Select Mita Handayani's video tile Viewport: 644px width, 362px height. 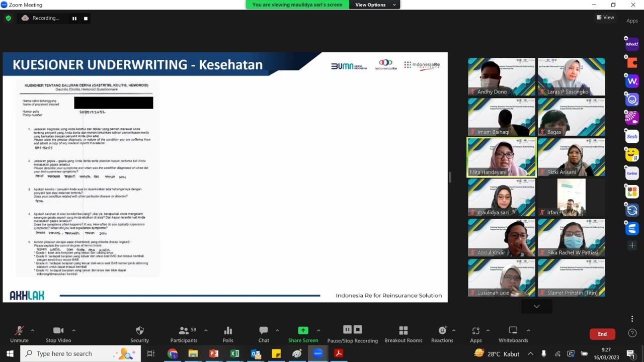pyautogui.click(x=502, y=157)
